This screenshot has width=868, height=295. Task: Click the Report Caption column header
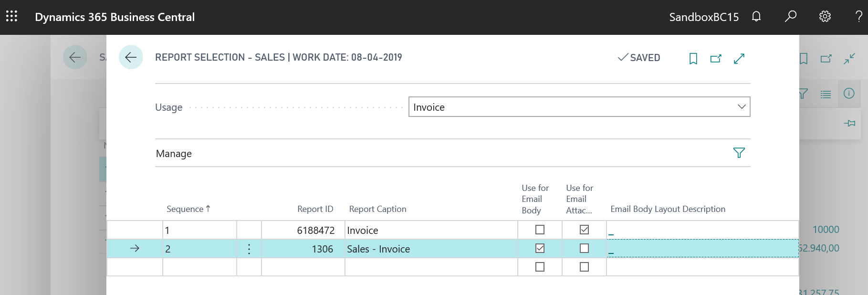[377, 209]
